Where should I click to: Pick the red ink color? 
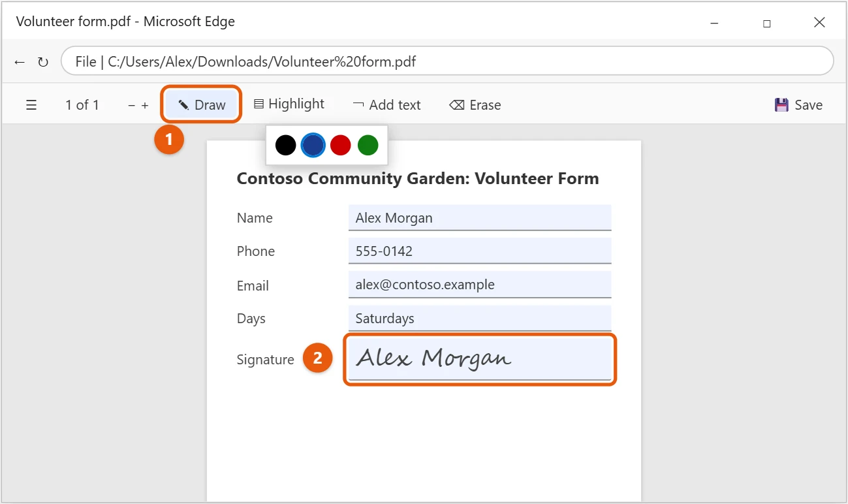coord(341,145)
